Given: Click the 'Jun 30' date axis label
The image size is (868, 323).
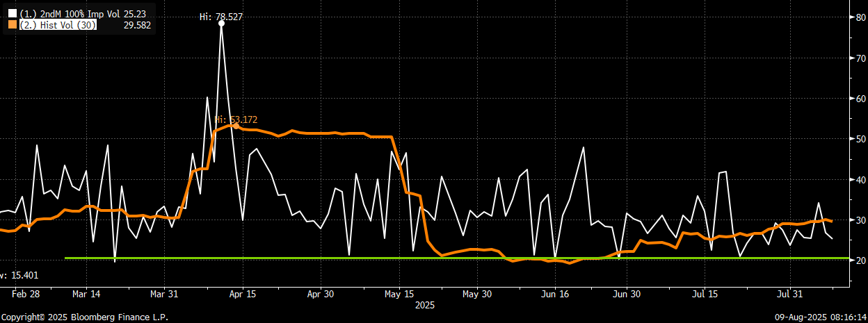Looking at the screenshot, I should click(627, 294).
